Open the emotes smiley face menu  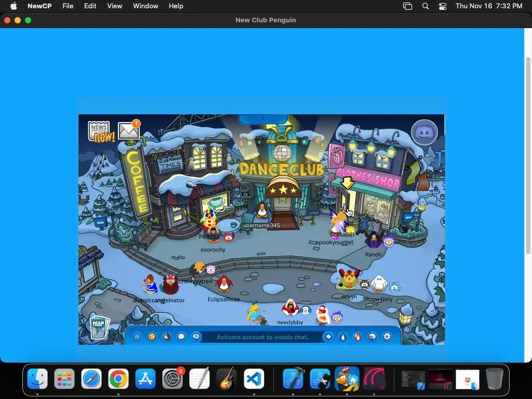[x=152, y=337]
